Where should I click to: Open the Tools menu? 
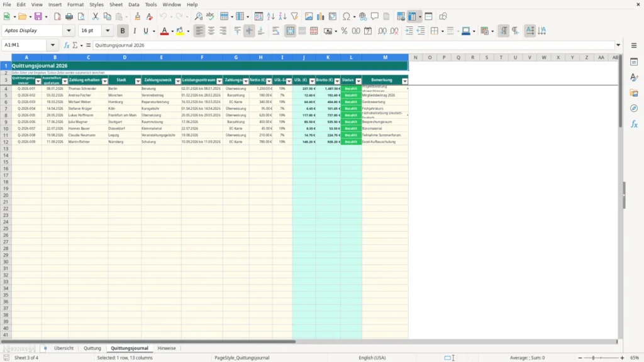151,4
